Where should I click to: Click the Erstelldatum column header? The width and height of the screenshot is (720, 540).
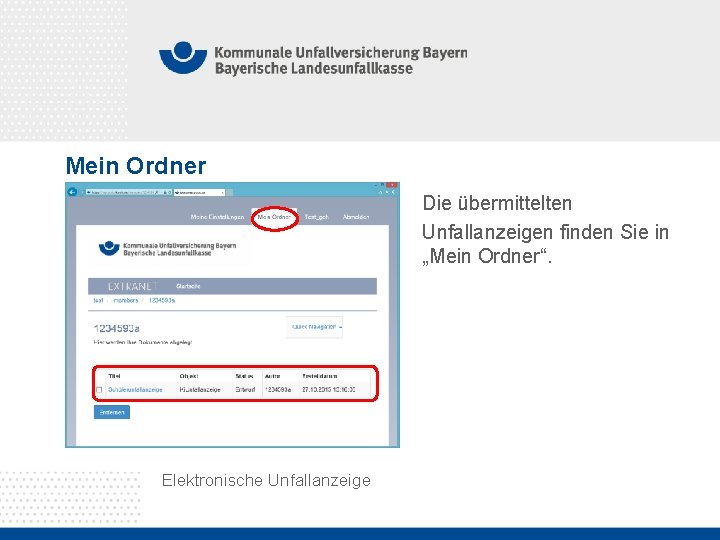click(x=320, y=376)
